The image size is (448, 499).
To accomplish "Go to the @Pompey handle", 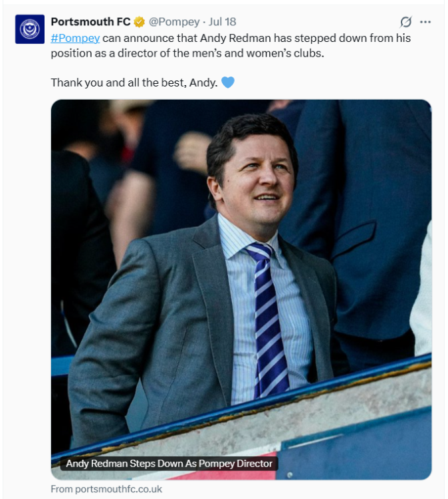I will [174, 22].
